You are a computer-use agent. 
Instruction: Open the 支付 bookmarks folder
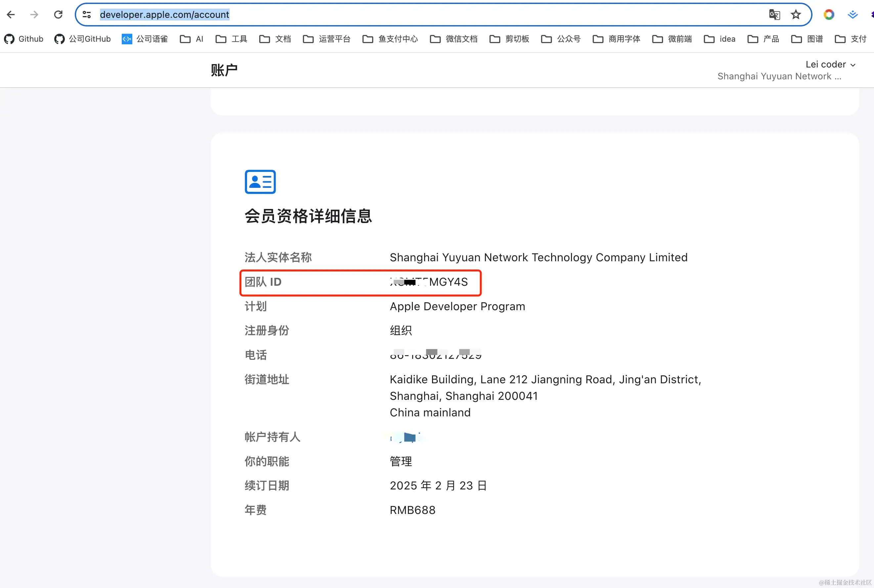point(851,39)
